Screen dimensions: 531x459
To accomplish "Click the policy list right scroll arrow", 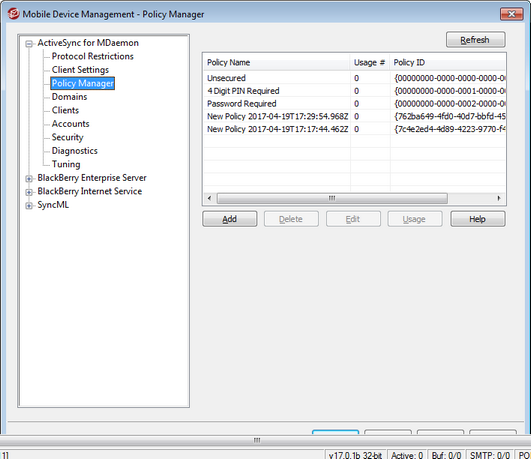I will [499, 198].
